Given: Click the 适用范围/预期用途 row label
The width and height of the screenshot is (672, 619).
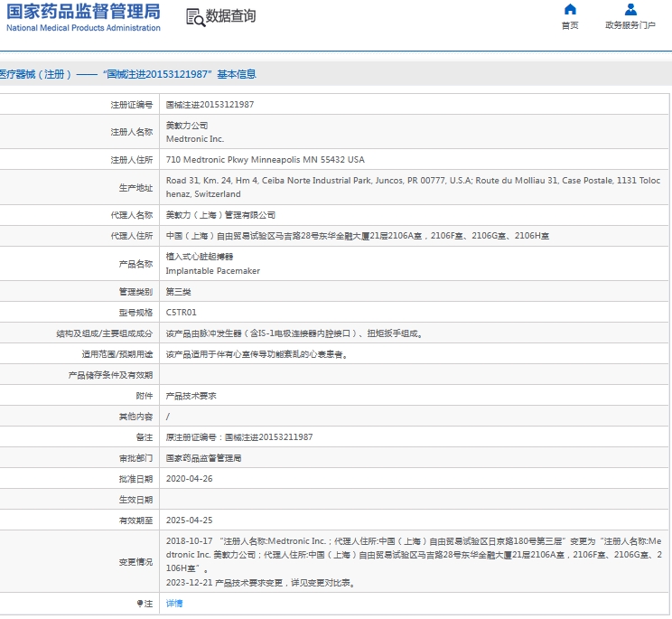Looking at the screenshot, I should click(x=117, y=354).
